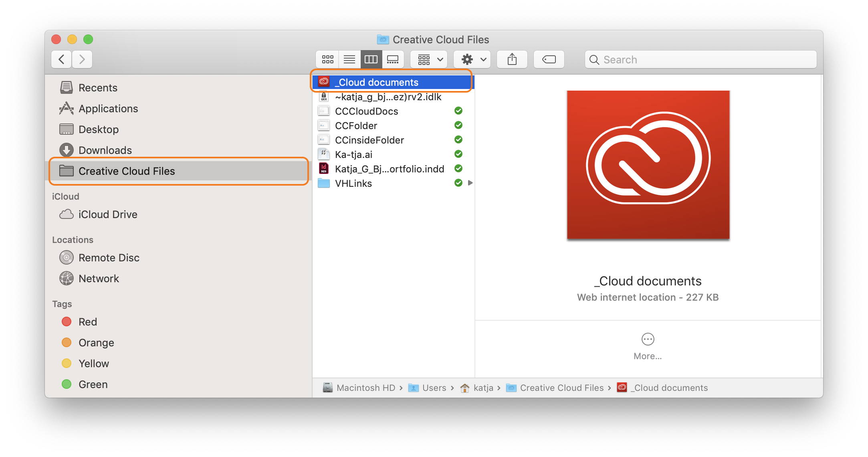Select the CCFolder file
This screenshot has width=868, height=457.
point(393,125)
